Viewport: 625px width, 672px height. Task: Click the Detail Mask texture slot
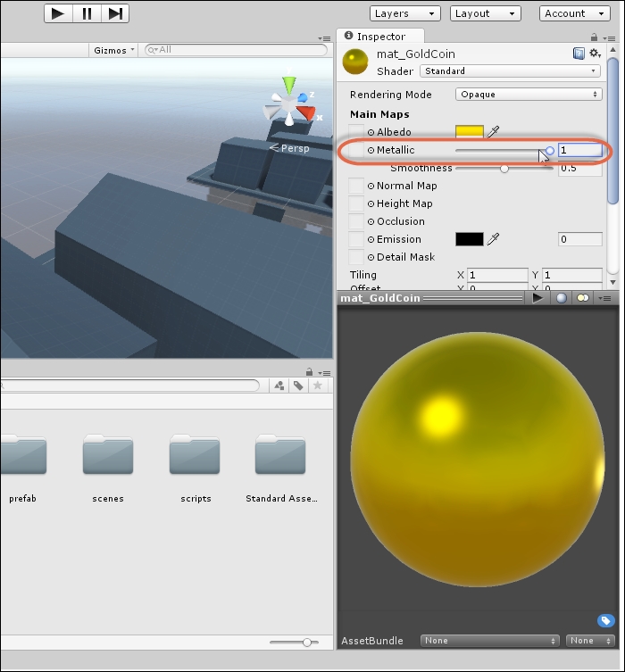356,257
